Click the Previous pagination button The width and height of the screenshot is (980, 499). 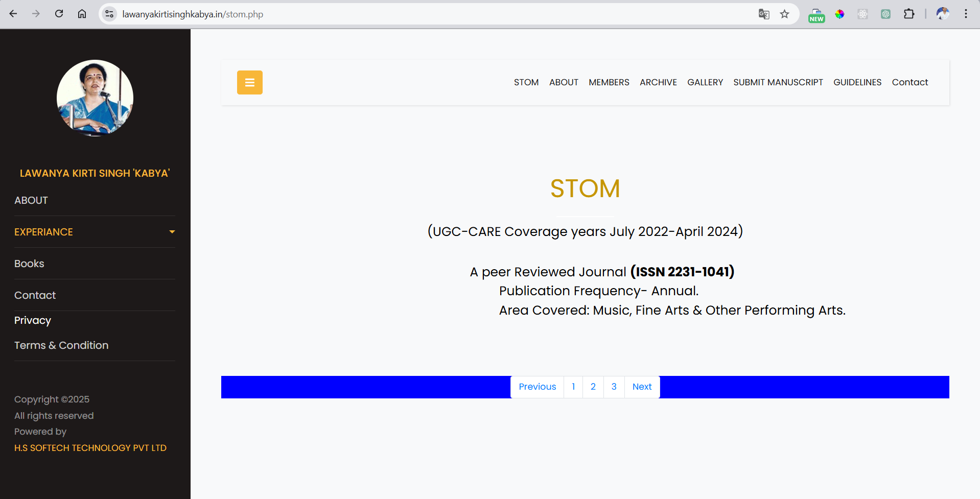point(537,387)
